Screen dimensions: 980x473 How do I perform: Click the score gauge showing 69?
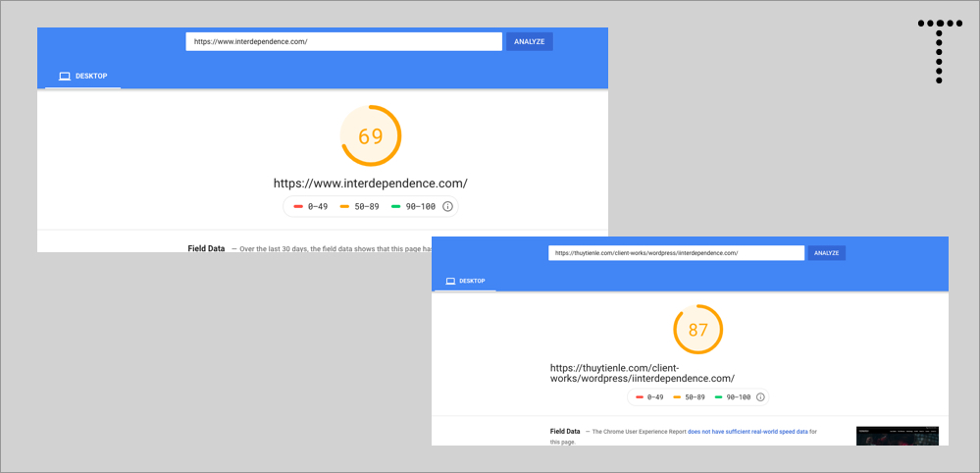pyautogui.click(x=371, y=136)
